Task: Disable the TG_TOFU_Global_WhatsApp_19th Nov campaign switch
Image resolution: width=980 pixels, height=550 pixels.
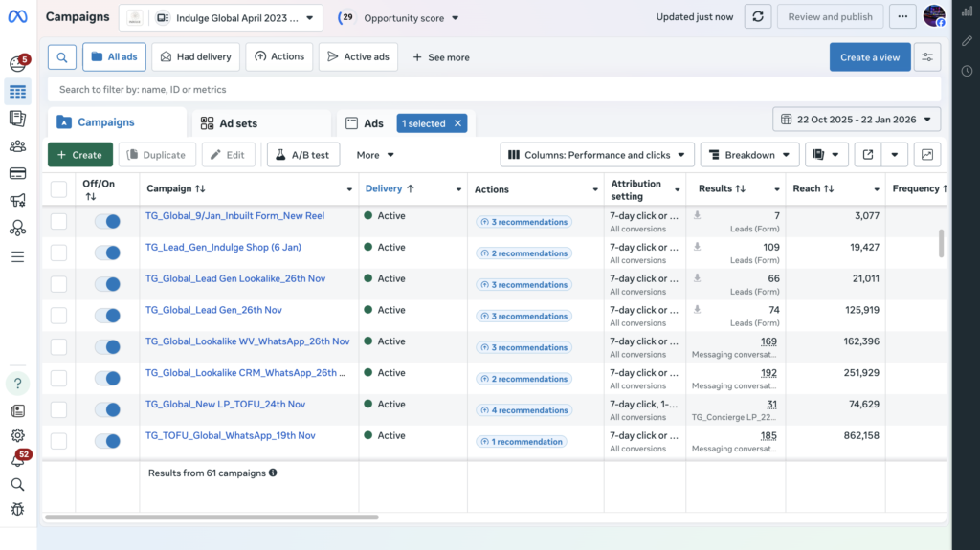Action: (107, 441)
